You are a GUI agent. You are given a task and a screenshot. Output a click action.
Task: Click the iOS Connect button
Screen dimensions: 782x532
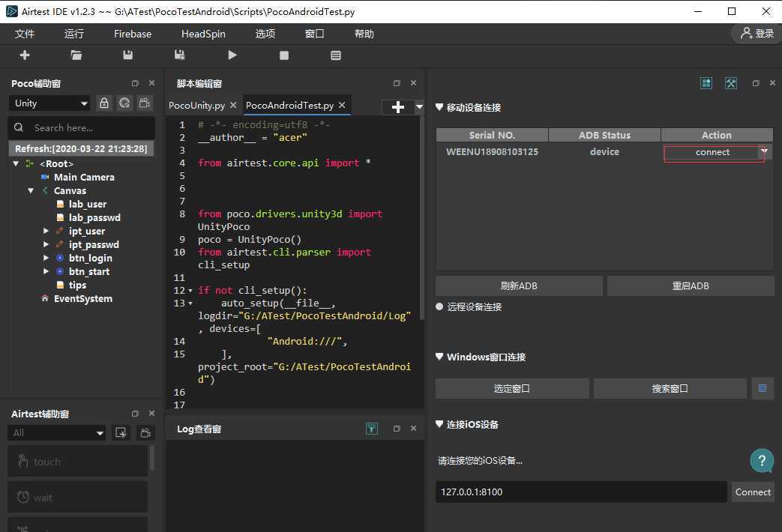tap(753, 492)
